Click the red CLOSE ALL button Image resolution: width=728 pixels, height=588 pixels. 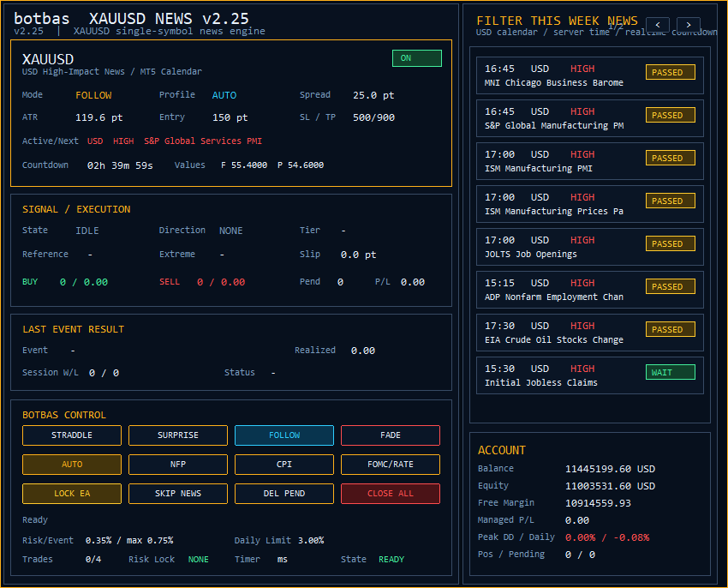point(391,493)
